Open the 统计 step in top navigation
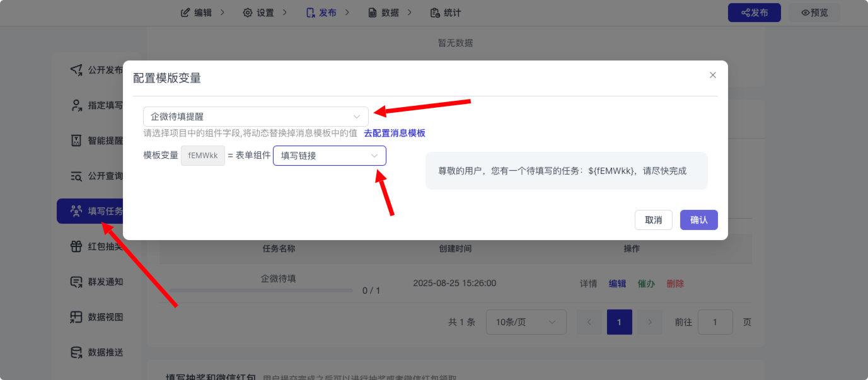The image size is (868, 380). click(x=446, y=13)
